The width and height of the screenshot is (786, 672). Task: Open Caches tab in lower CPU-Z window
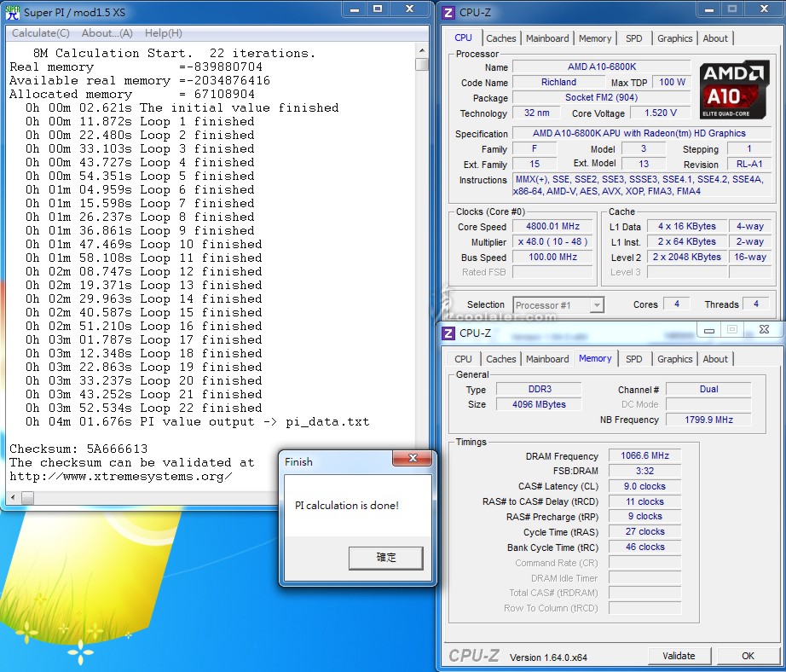(x=500, y=359)
